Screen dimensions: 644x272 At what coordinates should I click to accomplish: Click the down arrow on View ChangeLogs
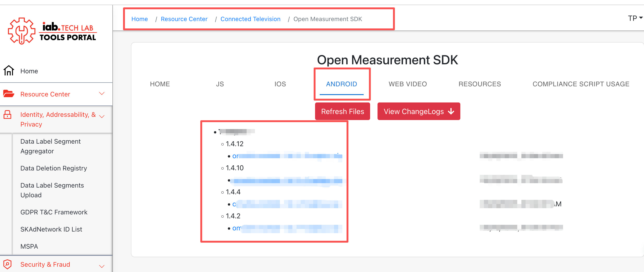point(451,111)
